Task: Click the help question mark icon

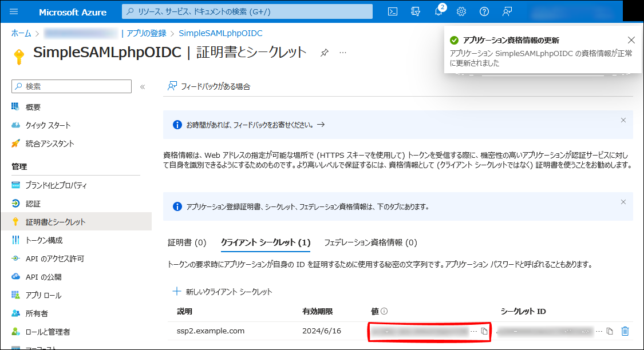Action: pyautogui.click(x=484, y=11)
